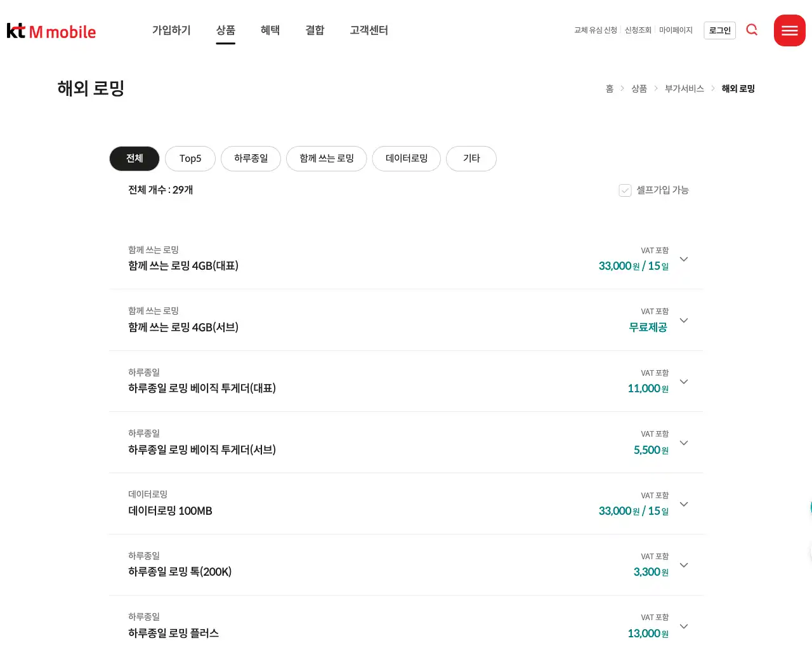Open the 고객센터 menu

[x=369, y=30]
